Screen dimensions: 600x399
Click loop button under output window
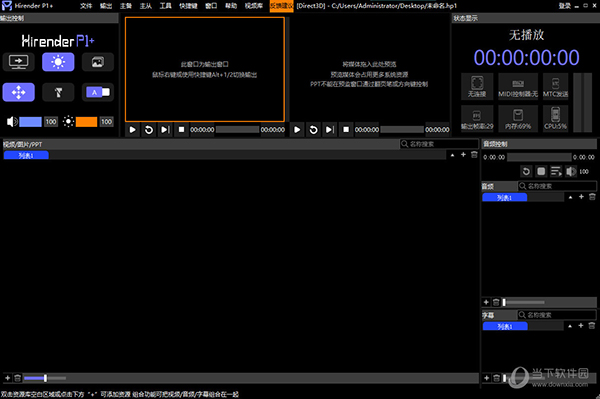coord(148,130)
